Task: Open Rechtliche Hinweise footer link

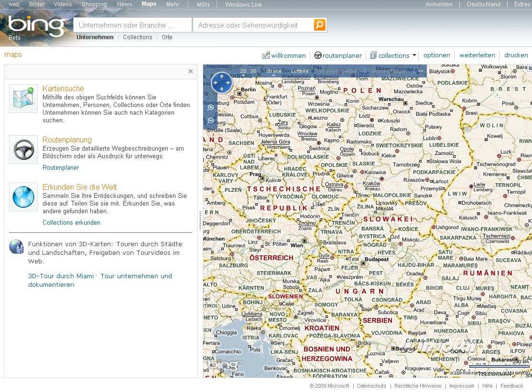Action: (x=418, y=386)
